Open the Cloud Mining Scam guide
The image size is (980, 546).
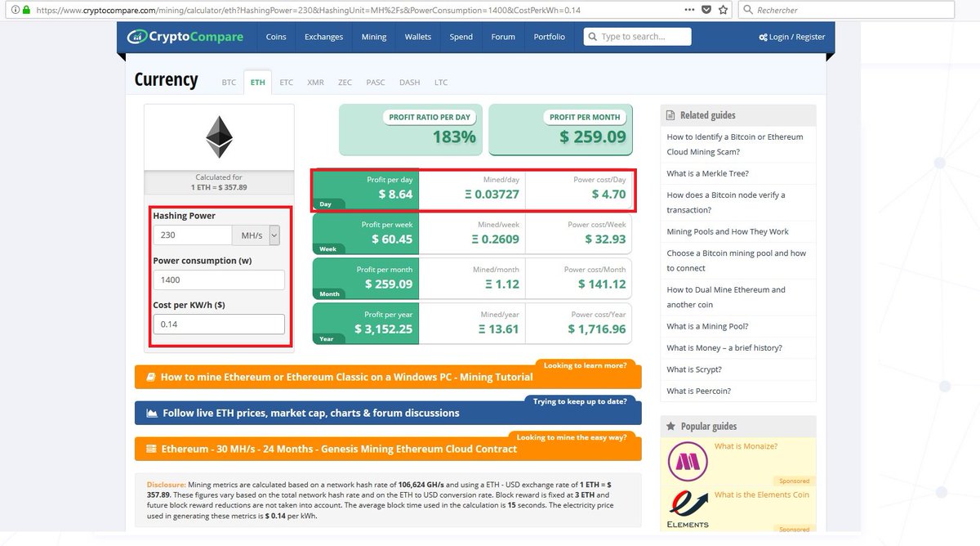[735, 144]
